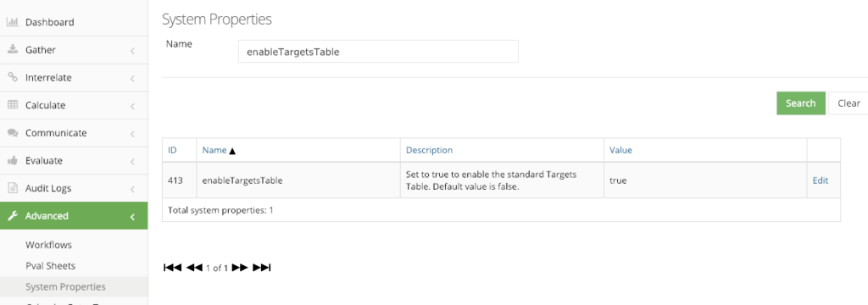The width and height of the screenshot is (868, 305).
Task: Click the Evaluate thumbs-up icon
Action: [x=12, y=160]
